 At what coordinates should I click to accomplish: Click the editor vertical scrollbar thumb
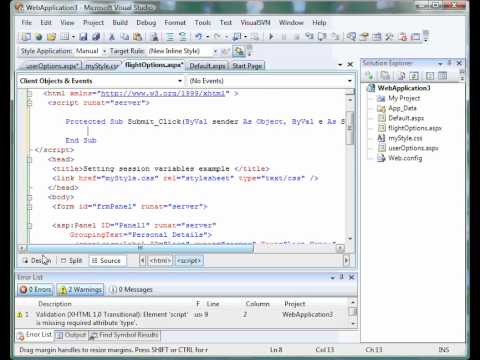pyautogui.click(x=350, y=128)
